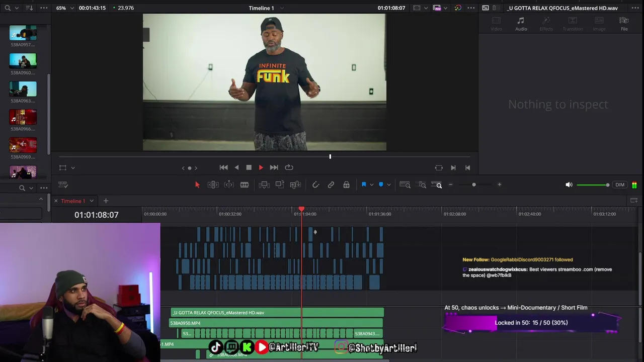Adjust the green volume slider

[593, 185]
